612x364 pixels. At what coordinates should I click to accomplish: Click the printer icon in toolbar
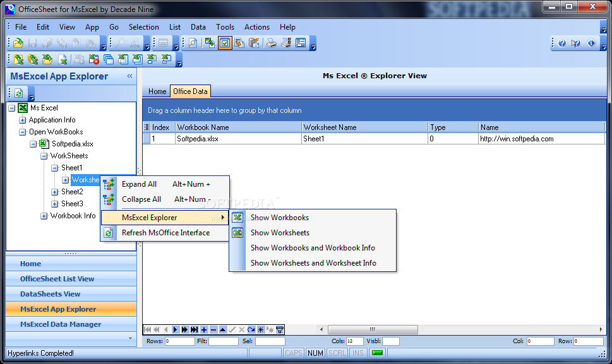272,43
